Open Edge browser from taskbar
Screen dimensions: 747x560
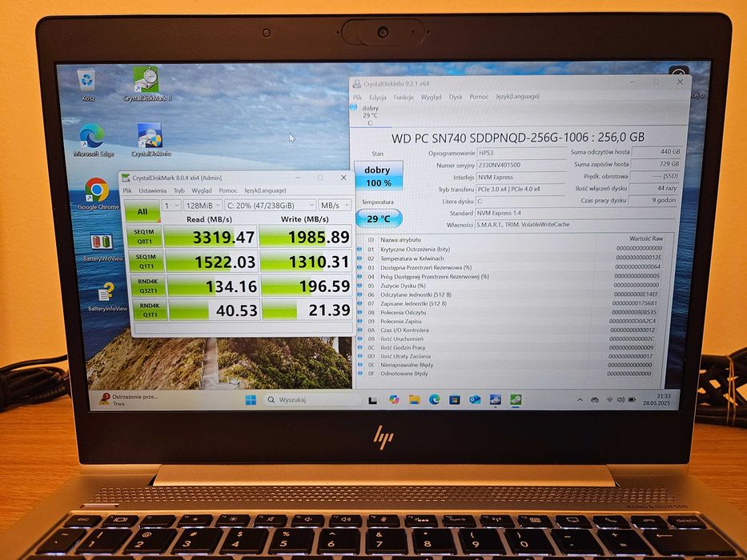[434, 400]
